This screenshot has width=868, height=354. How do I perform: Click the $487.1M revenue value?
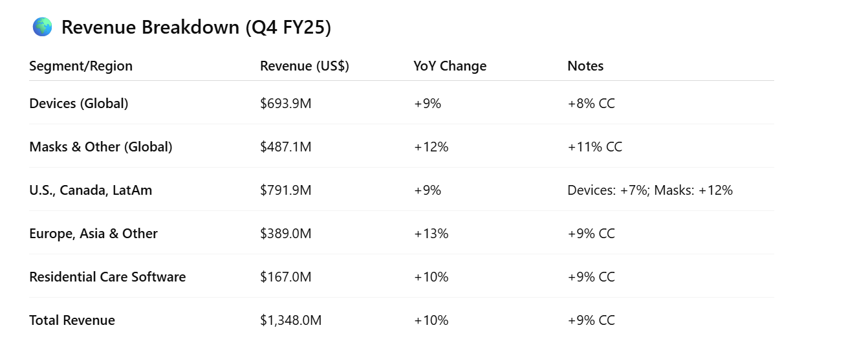[x=285, y=147]
